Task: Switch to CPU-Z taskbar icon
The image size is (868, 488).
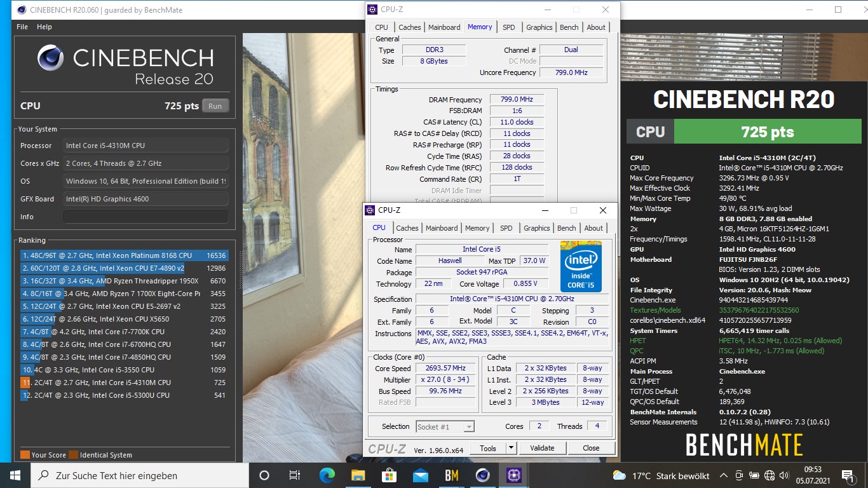Action: click(x=514, y=475)
